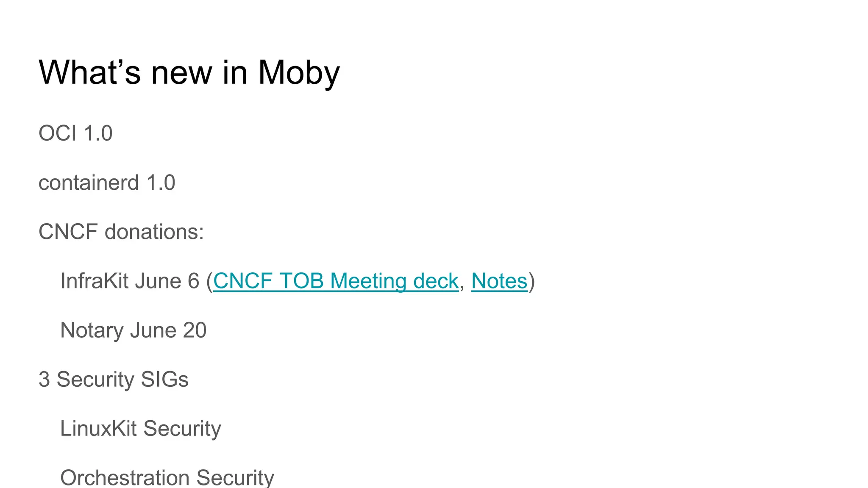The image size is (868, 488).
Task: Click the slide title What's new in Moby
Action: (189, 73)
